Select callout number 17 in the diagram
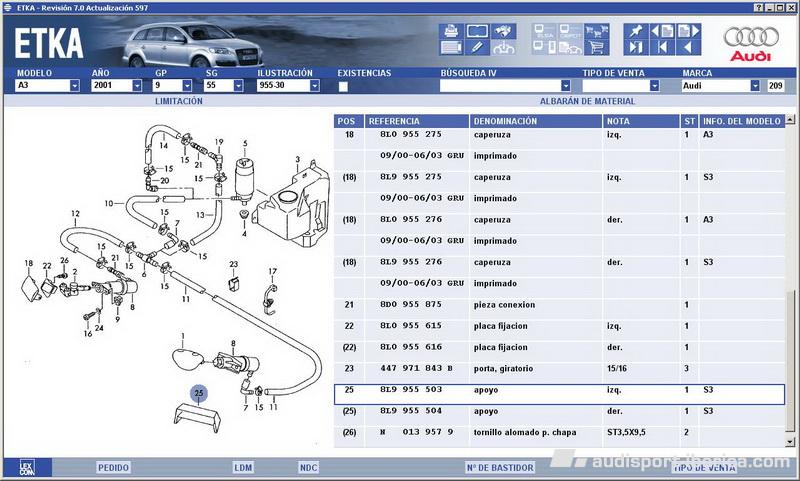The width and height of the screenshot is (800, 481). 272,271
